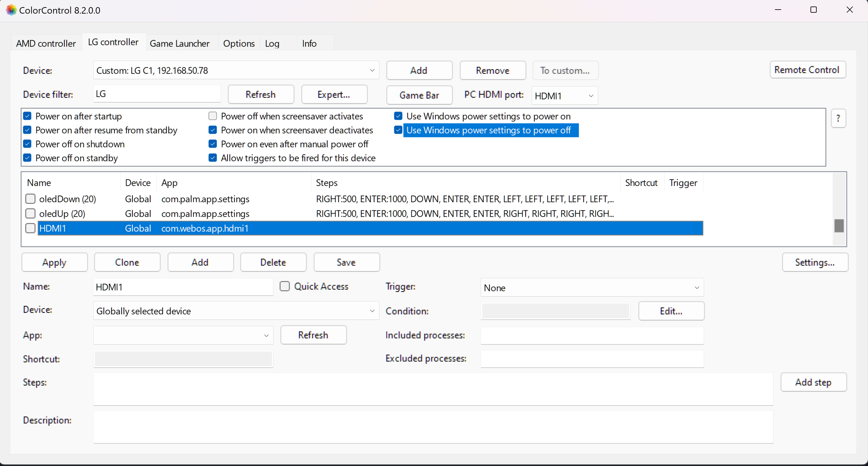Click Add step
This screenshot has height=466, width=868.
tap(813, 382)
